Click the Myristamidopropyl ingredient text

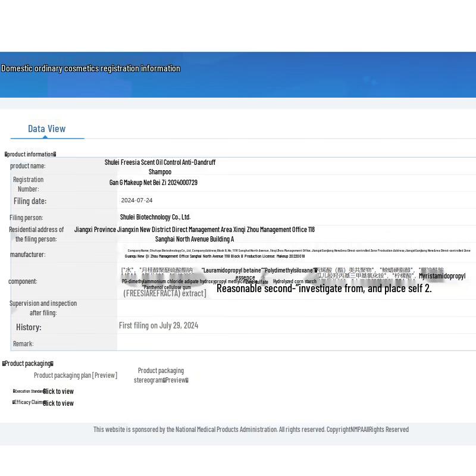click(x=442, y=276)
